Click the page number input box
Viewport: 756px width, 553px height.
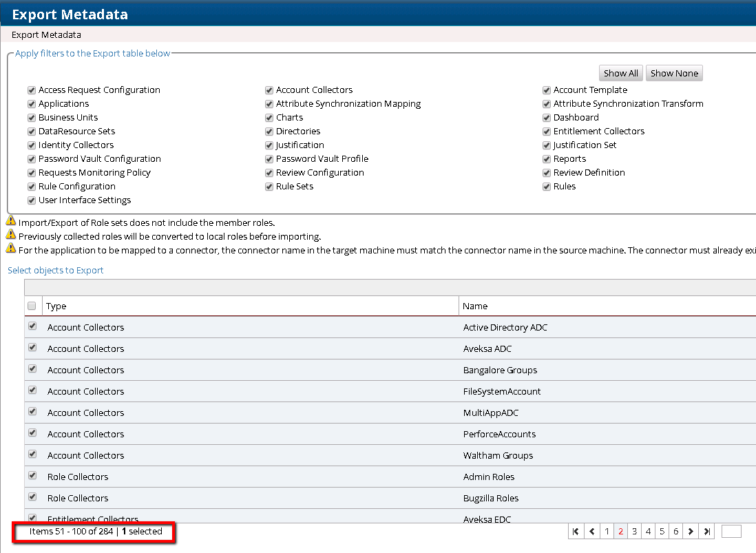pos(731,532)
